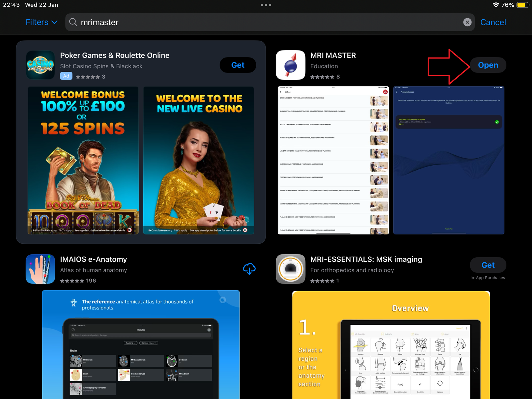Tap the Wi-Fi status icon
The image size is (532, 399).
tap(496, 5)
